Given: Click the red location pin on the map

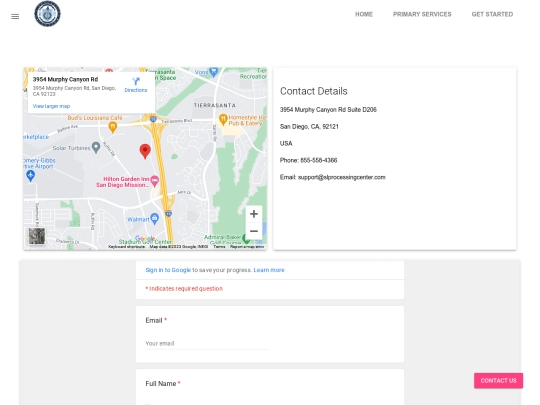Looking at the screenshot, I should [145, 151].
